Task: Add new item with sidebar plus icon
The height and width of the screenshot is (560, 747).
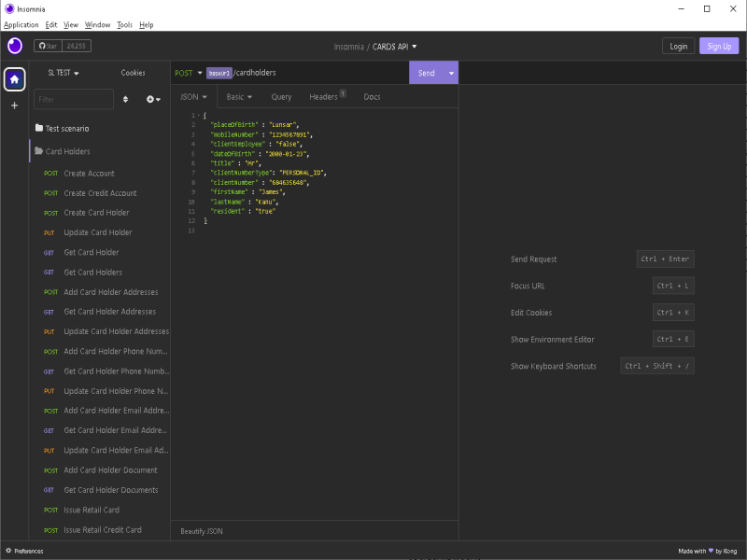Action: coord(14,105)
